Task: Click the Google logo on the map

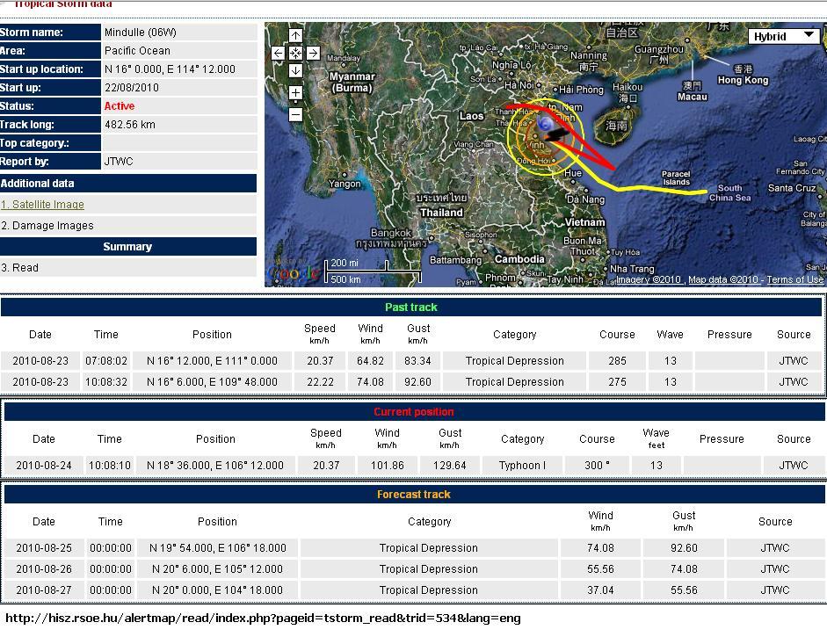Action: [x=294, y=275]
